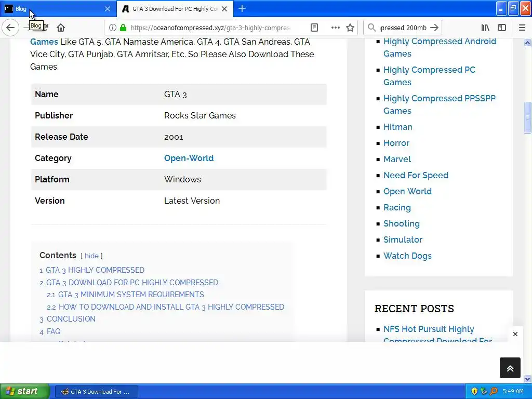This screenshot has height=399, width=532.
Task: Click the green padlock security icon
Action: 123,28
